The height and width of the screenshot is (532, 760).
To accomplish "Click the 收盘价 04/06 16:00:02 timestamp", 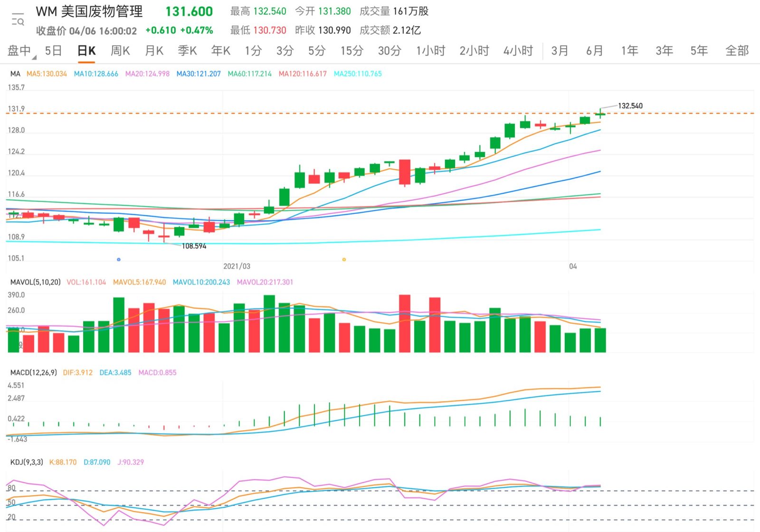I will click(86, 31).
